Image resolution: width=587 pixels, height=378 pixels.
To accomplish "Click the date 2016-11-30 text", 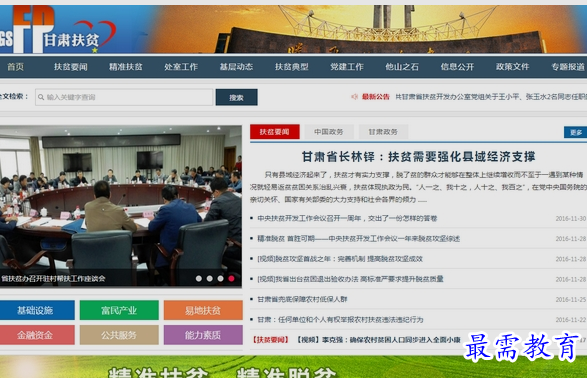I will (571, 219).
